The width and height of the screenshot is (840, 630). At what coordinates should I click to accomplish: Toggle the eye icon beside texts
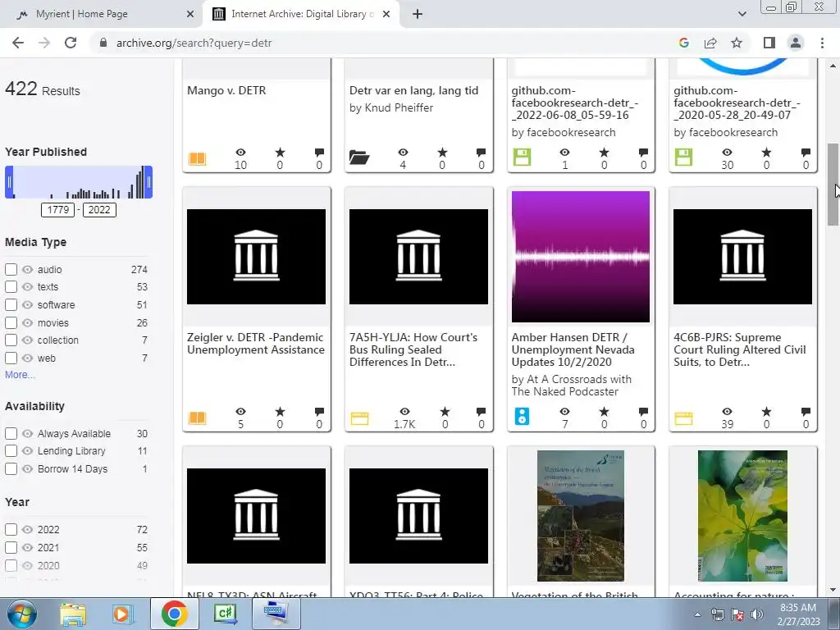tap(27, 286)
